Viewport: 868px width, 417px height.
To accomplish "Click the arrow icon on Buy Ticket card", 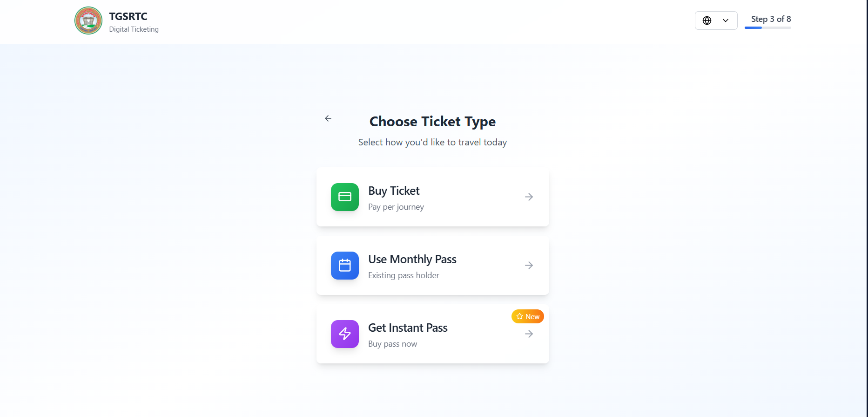I will (x=529, y=197).
